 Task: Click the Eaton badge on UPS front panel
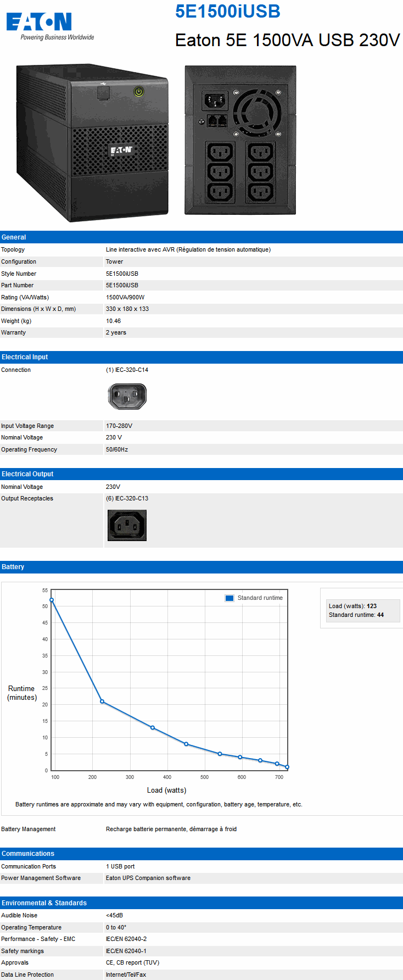click(x=121, y=150)
